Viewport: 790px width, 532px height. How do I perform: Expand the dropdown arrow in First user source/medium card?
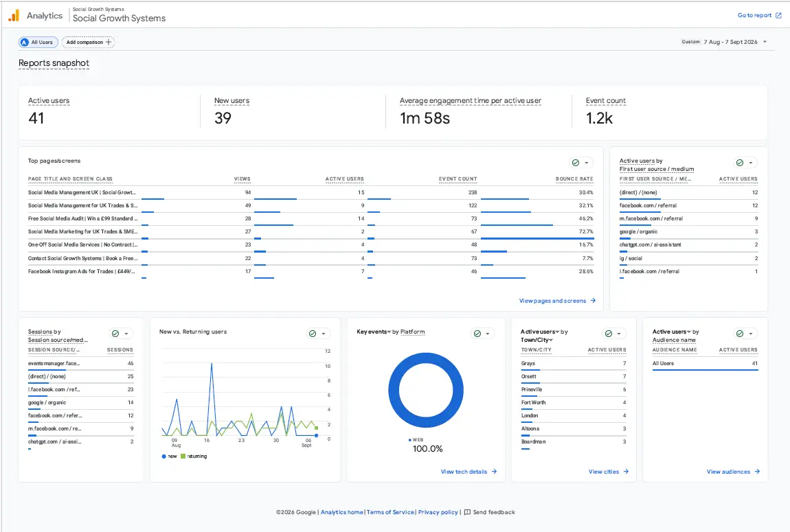[751, 163]
